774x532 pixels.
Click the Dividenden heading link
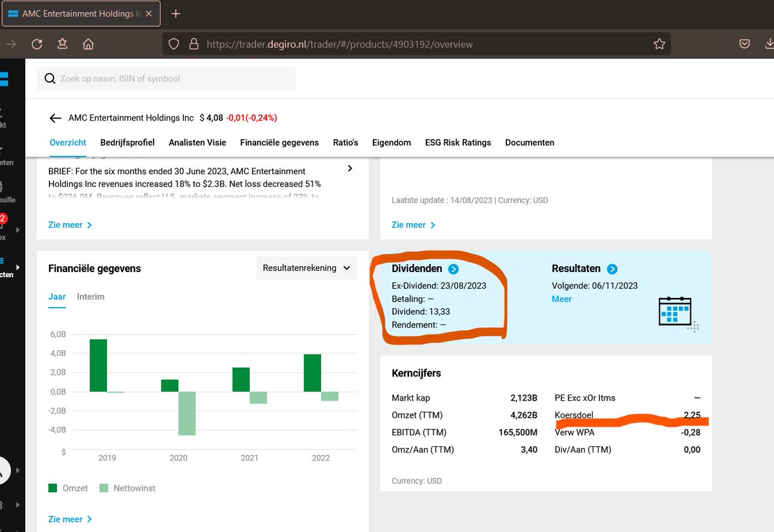pyautogui.click(x=417, y=269)
